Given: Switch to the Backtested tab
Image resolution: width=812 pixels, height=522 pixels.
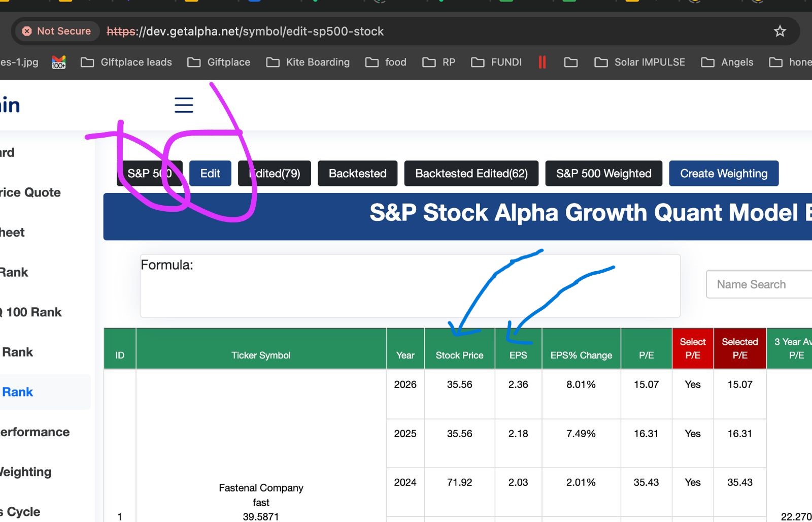Looking at the screenshot, I should tap(357, 174).
